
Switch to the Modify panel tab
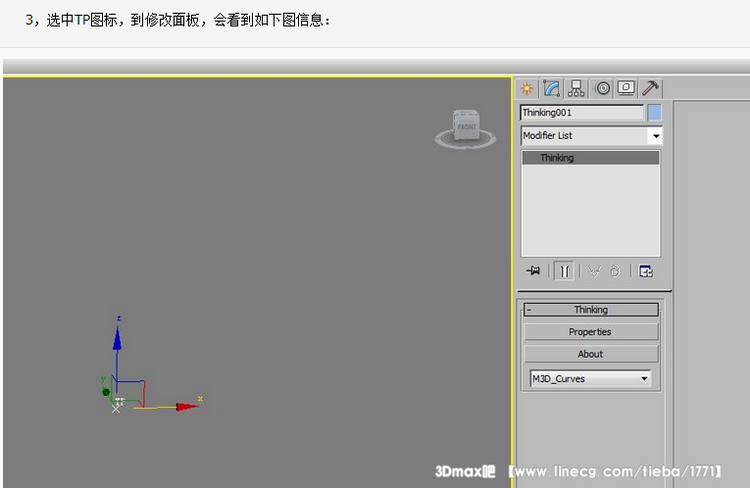(x=551, y=89)
